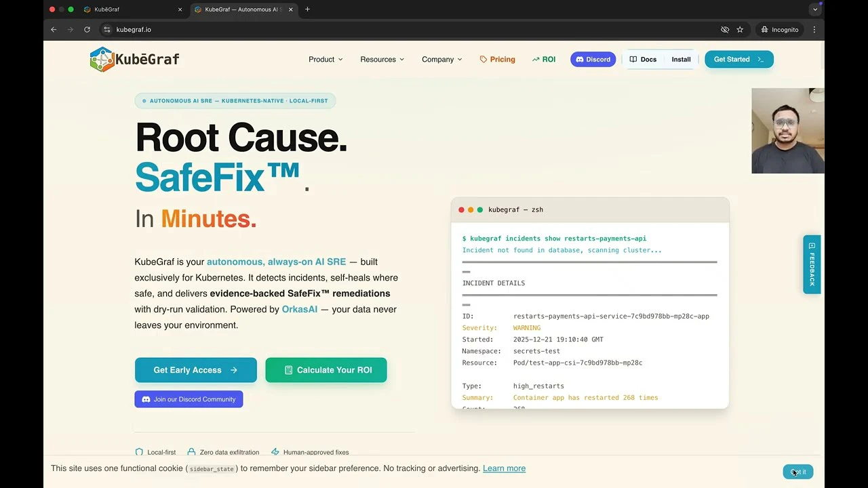868x488 pixels.
Task: Click the INCIDENT DETAILS heading in terminal
Action: pyautogui.click(x=494, y=283)
